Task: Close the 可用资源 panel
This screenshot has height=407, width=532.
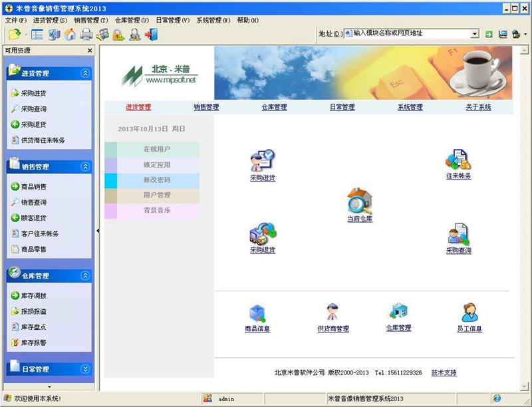Action: click(x=90, y=51)
